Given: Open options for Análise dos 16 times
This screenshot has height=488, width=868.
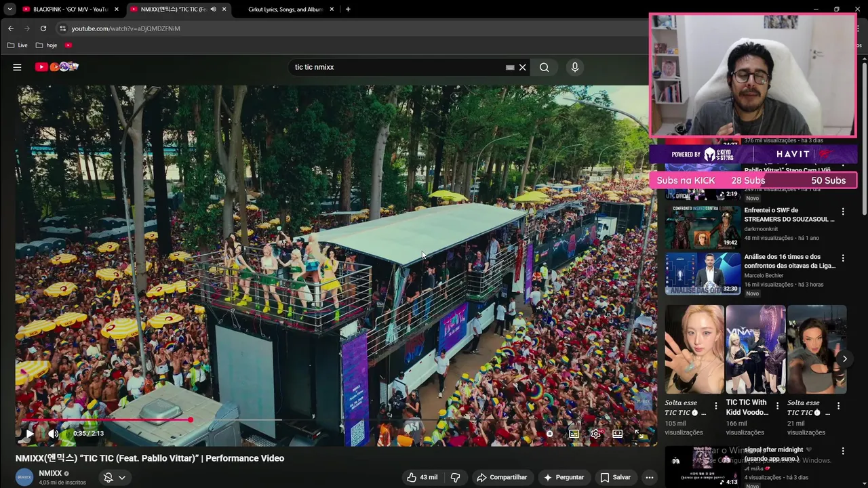Looking at the screenshot, I should [843, 258].
